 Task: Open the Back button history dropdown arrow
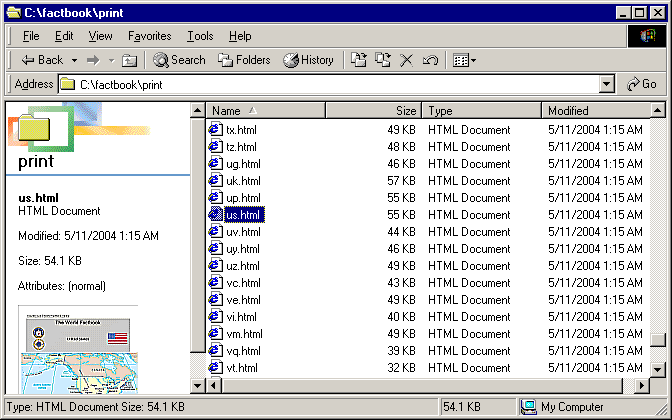[73, 60]
